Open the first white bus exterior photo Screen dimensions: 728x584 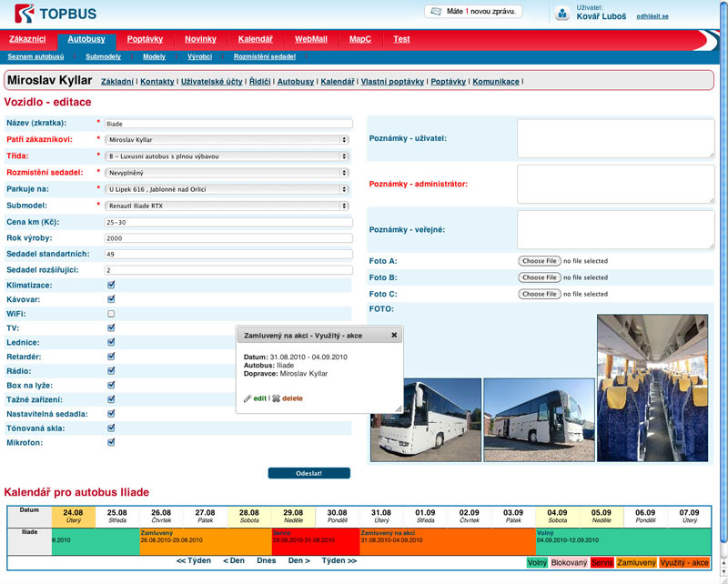point(426,420)
